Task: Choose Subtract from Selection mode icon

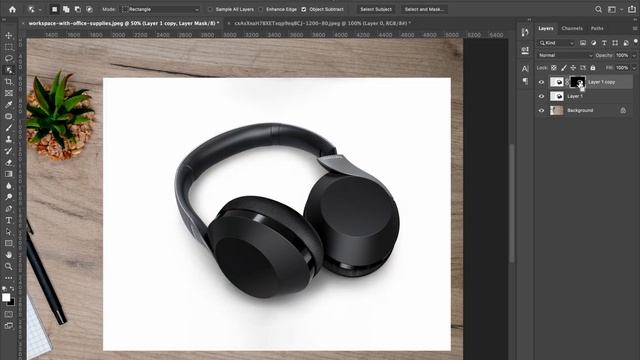Action: [78, 9]
